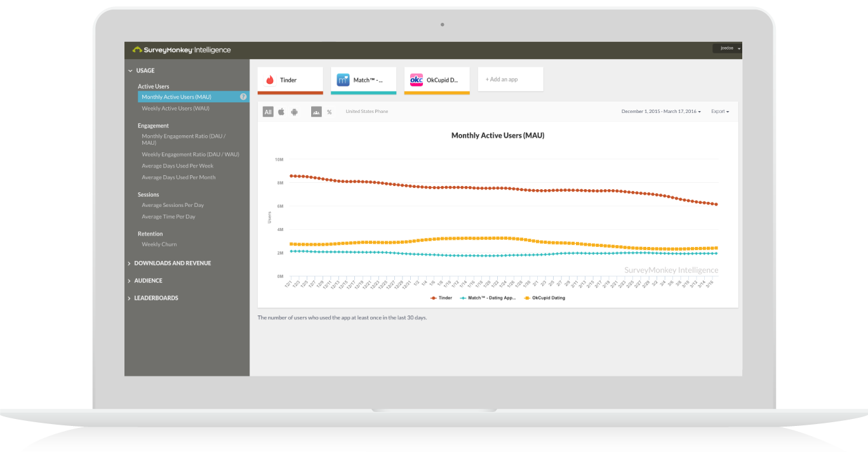Open Weekly Churn metric
The height and width of the screenshot is (452, 868).
(x=159, y=244)
